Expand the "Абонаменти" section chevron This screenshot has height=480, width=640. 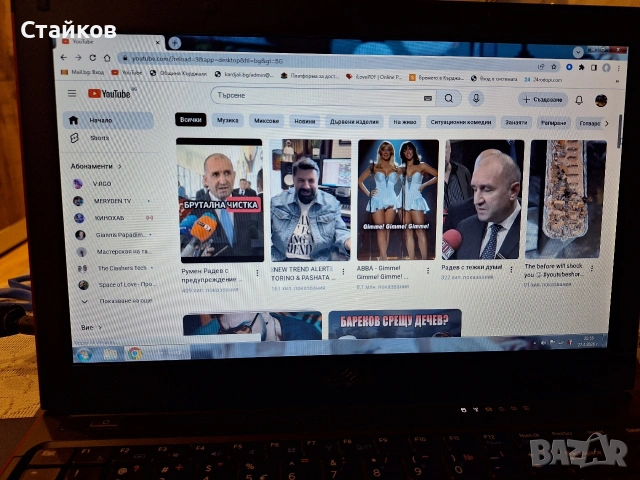[x=121, y=166]
